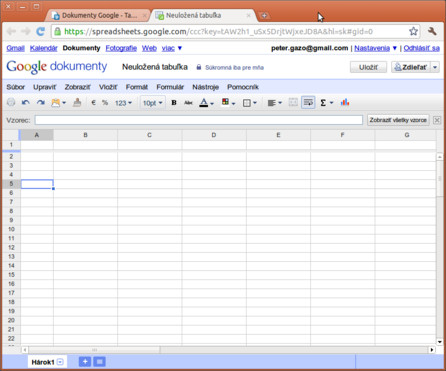Click the Neuložená tabuľka document title
Image resolution: width=446 pixels, height=371 pixels.
click(155, 67)
